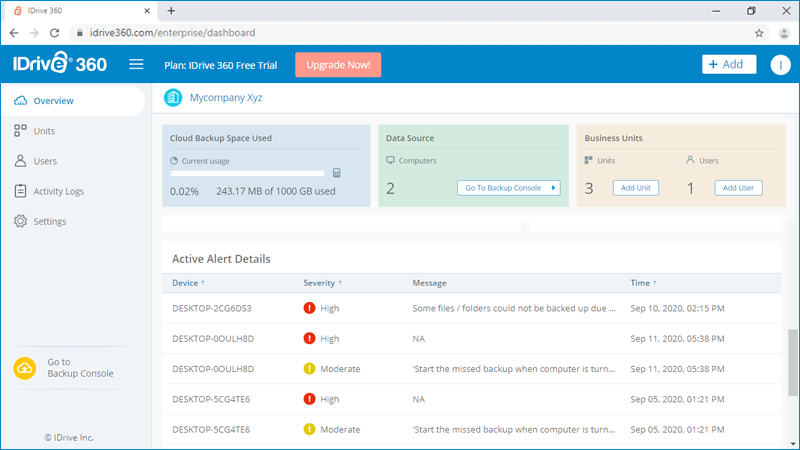The height and width of the screenshot is (450, 800).
Task: Reload the page in the browser
Action: [55, 33]
